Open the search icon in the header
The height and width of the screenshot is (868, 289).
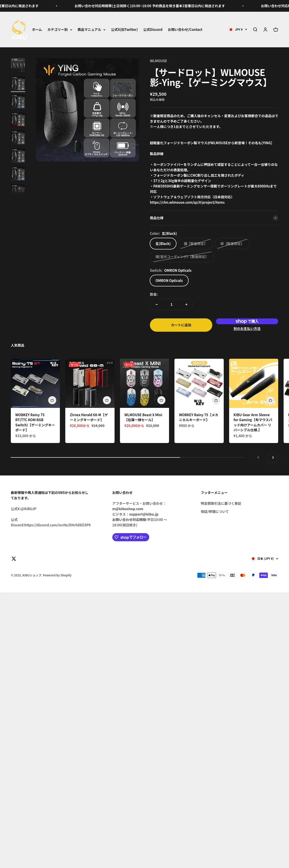point(255,30)
